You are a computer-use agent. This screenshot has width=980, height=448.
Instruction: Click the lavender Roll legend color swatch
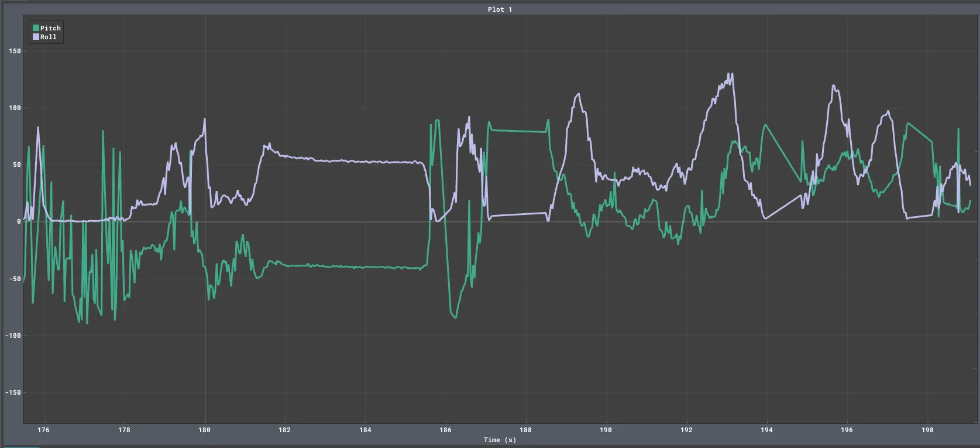36,37
